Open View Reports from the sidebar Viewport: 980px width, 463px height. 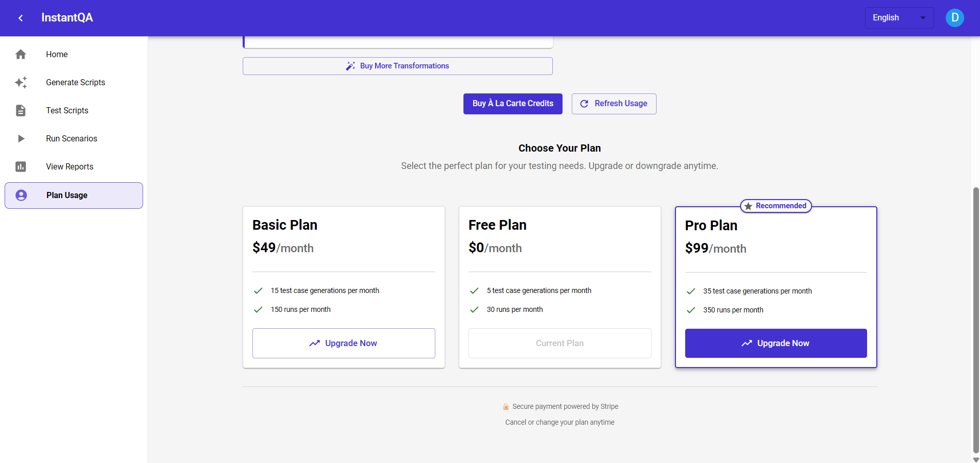point(69,166)
